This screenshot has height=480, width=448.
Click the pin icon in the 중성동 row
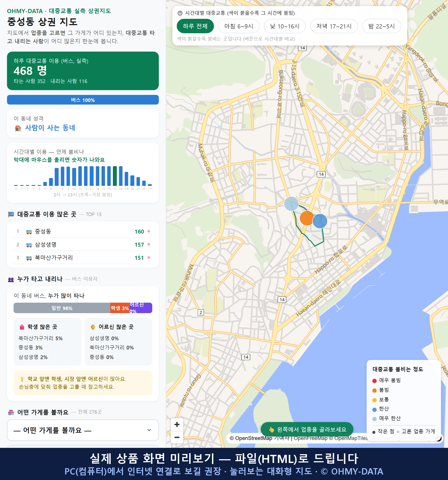149,232
